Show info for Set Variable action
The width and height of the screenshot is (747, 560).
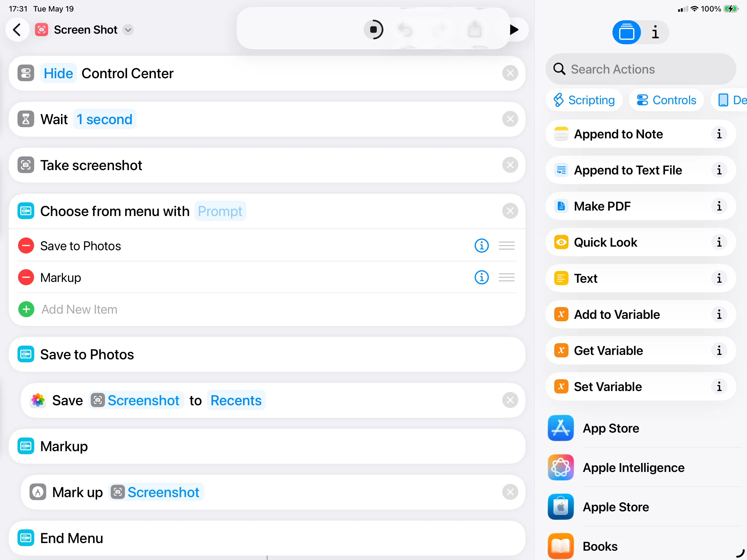coord(719,387)
